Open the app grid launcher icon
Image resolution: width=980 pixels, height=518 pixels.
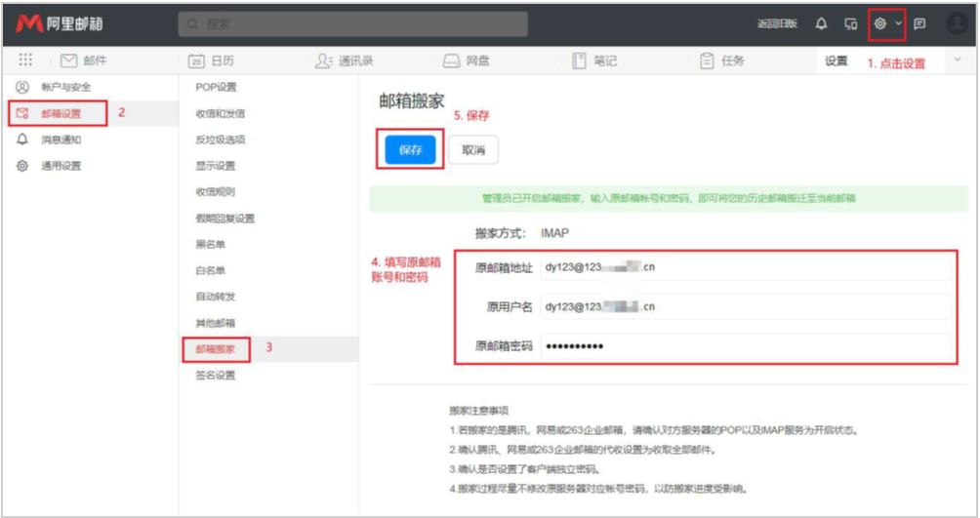26,60
